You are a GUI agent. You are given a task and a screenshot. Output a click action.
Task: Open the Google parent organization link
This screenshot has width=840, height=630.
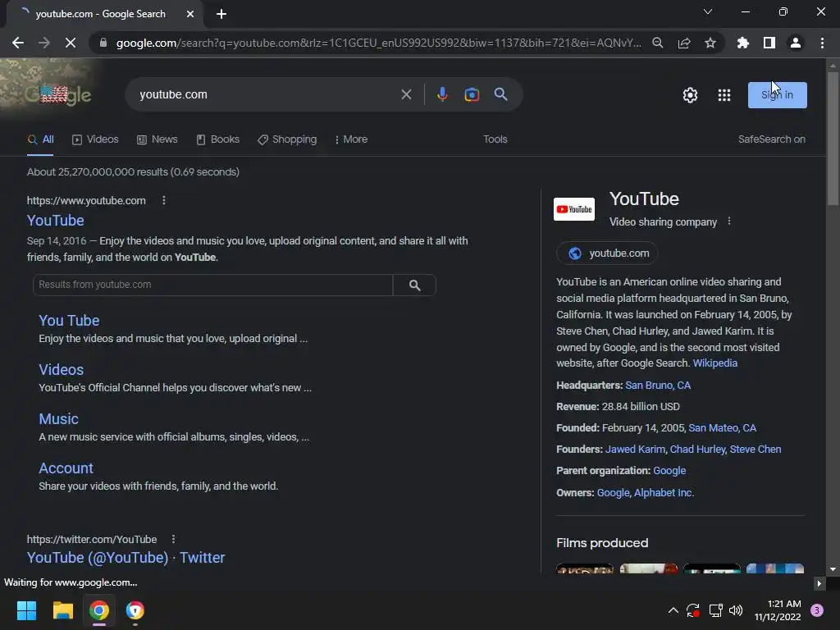[669, 471]
